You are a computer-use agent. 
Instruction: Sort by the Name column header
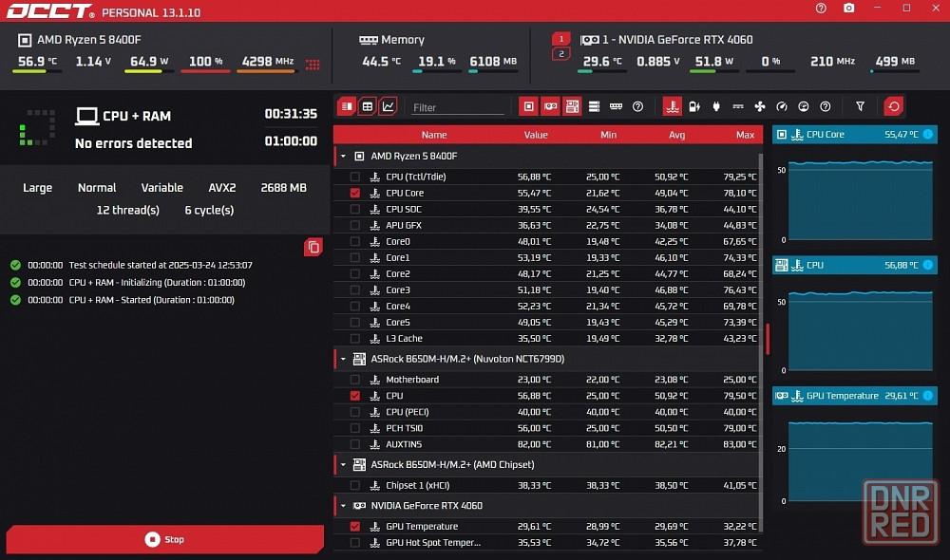pyautogui.click(x=434, y=135)
